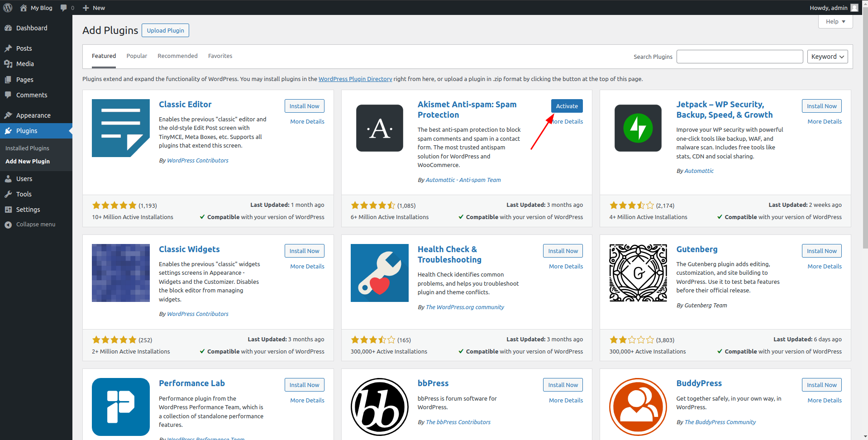Open Performance Lab plugin icon
The image size is (868, 440).
click(121, 407)
